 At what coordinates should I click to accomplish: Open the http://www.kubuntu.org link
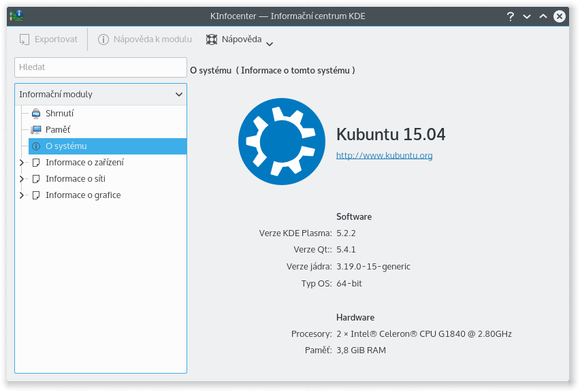tap(385, 155)
